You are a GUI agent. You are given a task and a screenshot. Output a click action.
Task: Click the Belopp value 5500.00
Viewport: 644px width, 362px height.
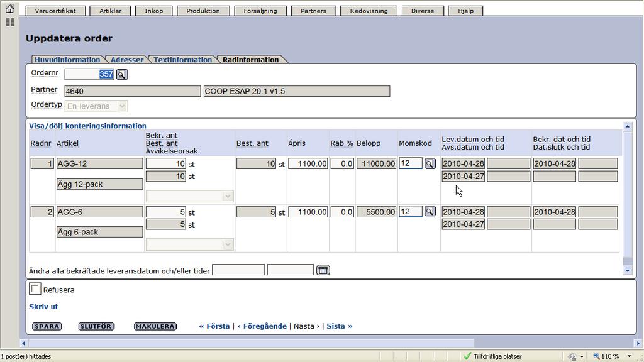point(376,212)
